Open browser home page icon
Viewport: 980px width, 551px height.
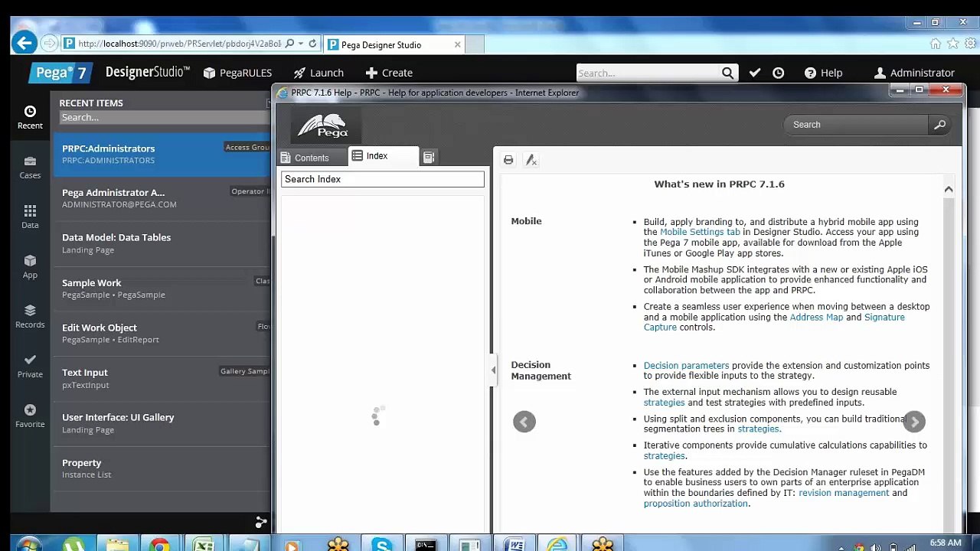[x=936, y=44]
